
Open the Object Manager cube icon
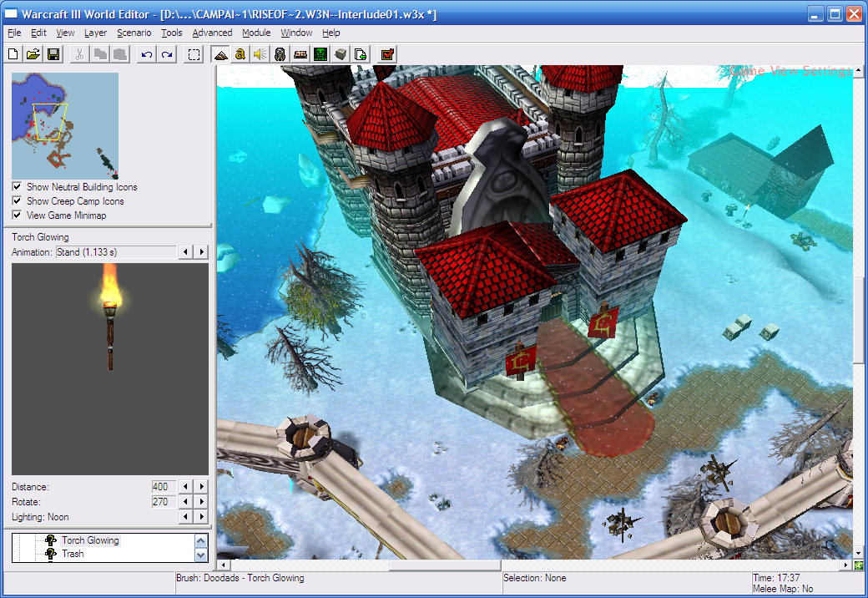[341, 54]
